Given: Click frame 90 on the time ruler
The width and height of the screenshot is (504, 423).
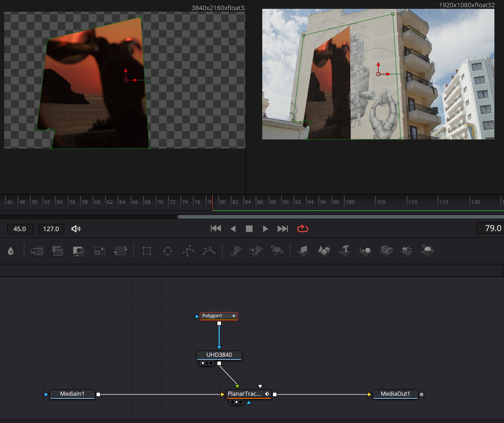Looking at the screenshot, I should click(x=286, y=202).
